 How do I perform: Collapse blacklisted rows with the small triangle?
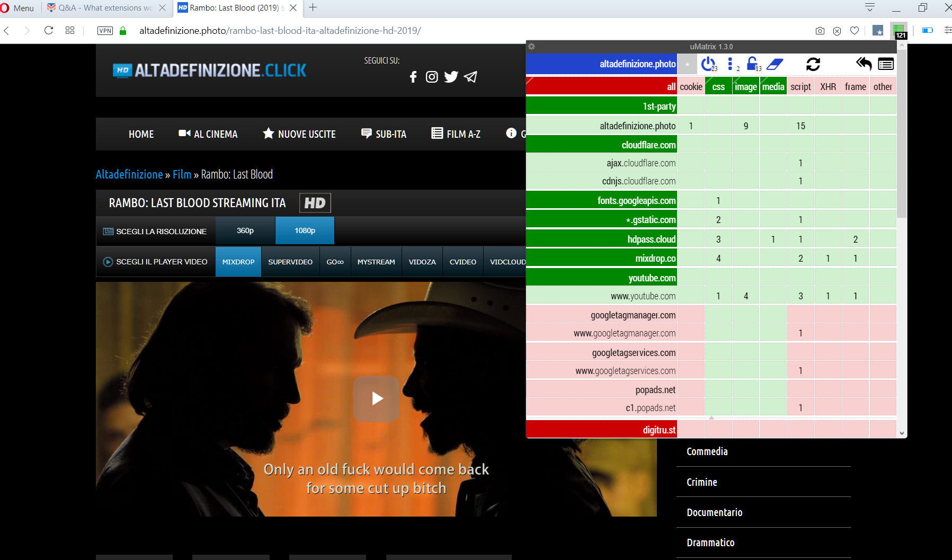pyautogui.click(x=711, y=417)
